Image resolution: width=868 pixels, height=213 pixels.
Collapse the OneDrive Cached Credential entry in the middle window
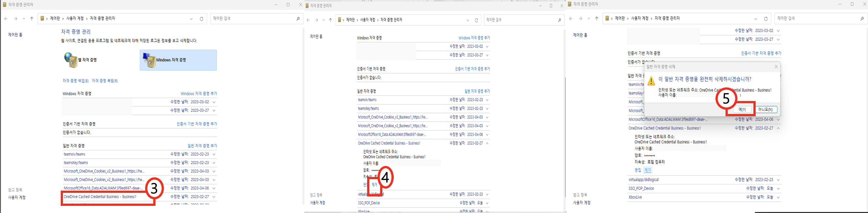pos(487,143)
